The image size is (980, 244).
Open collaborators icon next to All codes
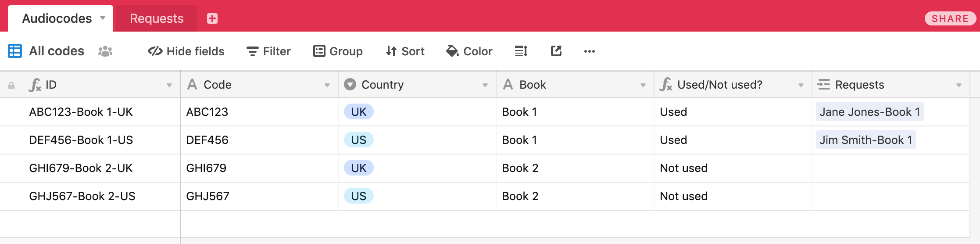point(105,51)
